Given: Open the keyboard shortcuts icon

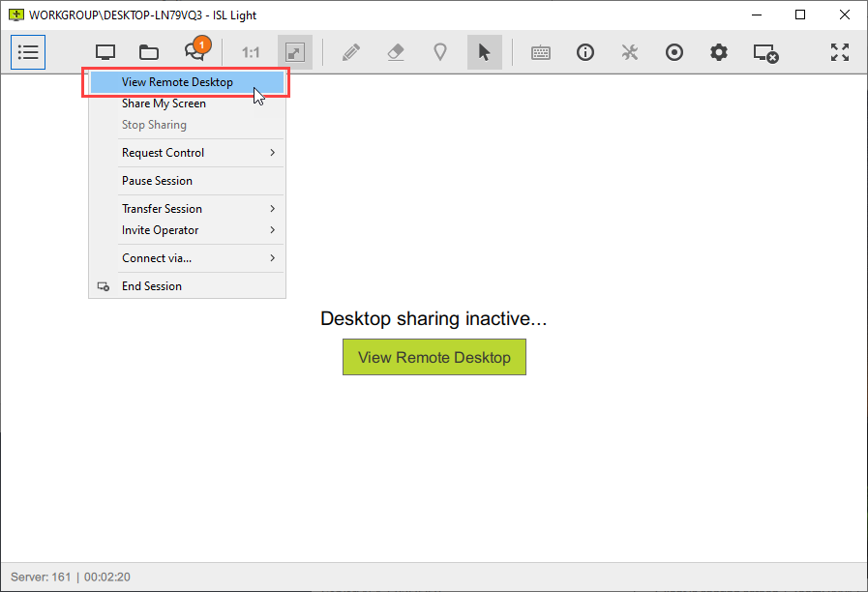Looking at the screenshot, I should (x=541, y=52).
